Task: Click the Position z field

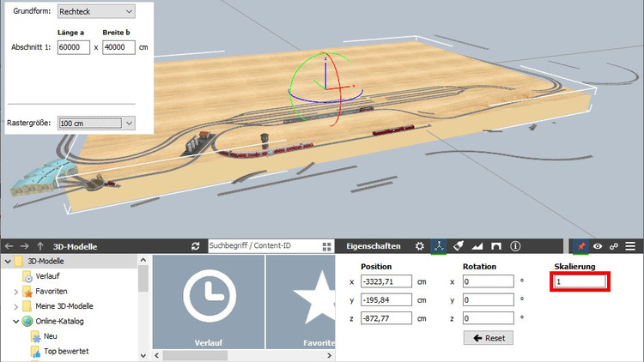Action: click(x=386, y=318)
